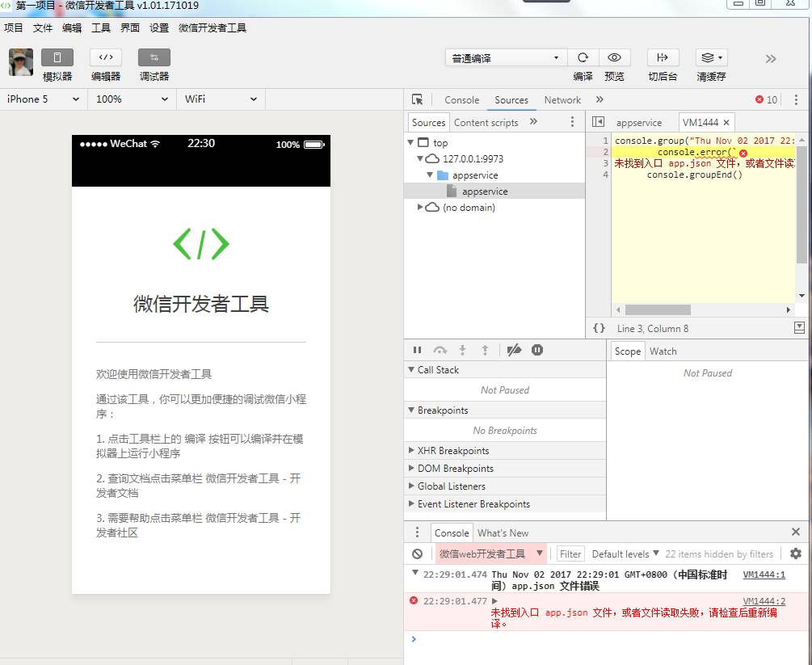Toggle the debugger (调试器) panel button
Viewport: 812px width, 665px height.
point(154,57)
